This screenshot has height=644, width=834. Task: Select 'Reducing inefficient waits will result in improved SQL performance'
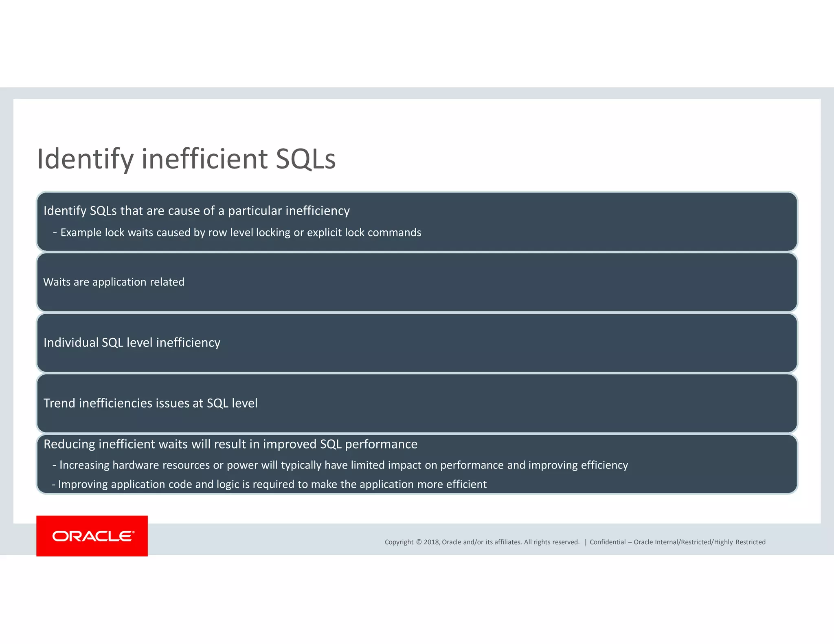pyautogui.click(x=230, y=444)
